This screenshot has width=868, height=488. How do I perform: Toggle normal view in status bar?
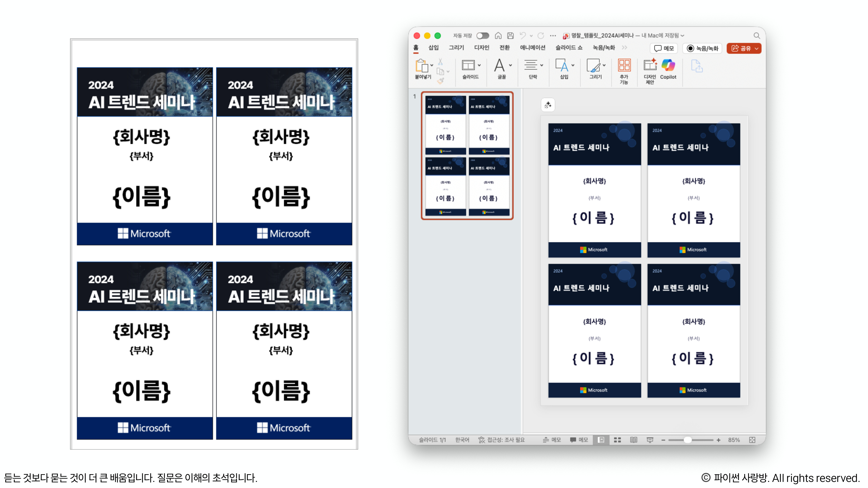pos(601,440)
